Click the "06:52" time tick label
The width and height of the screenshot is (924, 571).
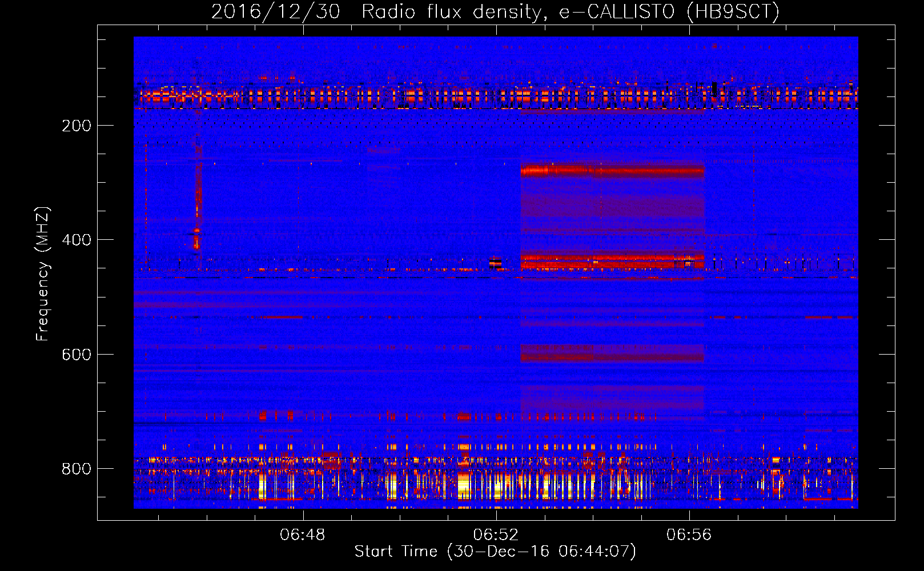coord(496,535)
